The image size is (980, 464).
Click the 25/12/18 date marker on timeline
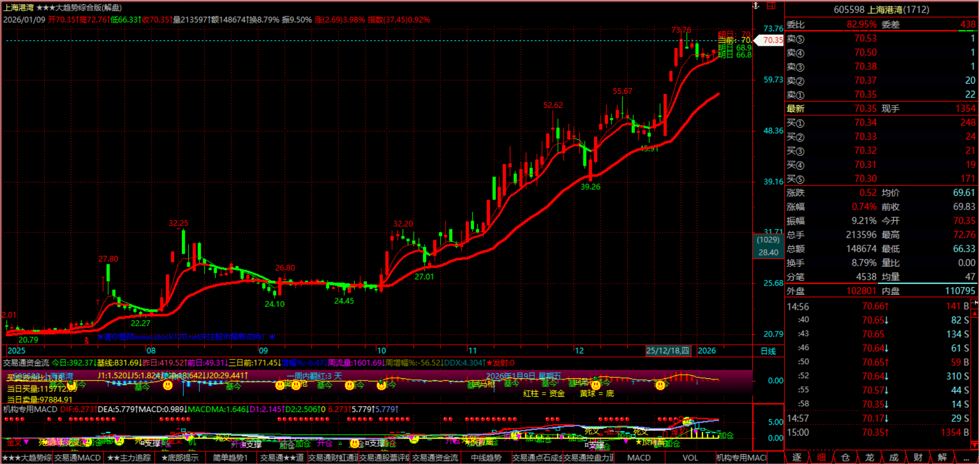point(667,351)
